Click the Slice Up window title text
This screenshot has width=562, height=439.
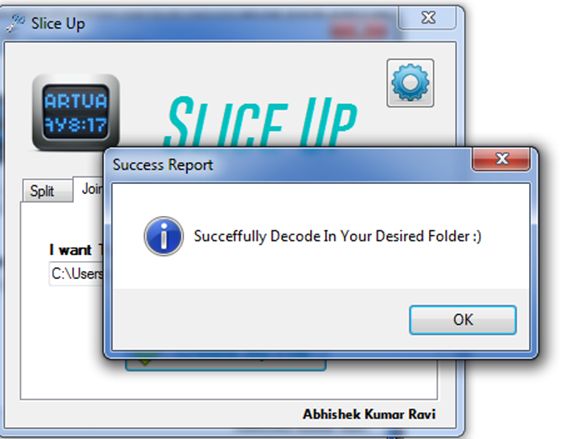[58, 24]
